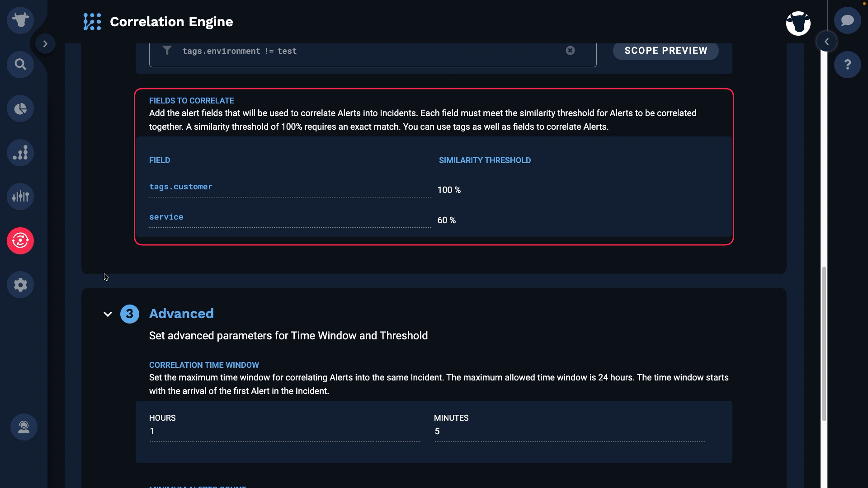Clear the tags.environment filter query
The height and width of the screenshot is (488, 868).
[571, 51]
